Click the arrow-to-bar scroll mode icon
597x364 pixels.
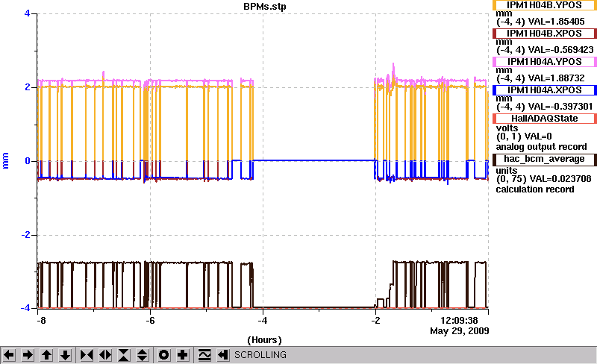223,355
